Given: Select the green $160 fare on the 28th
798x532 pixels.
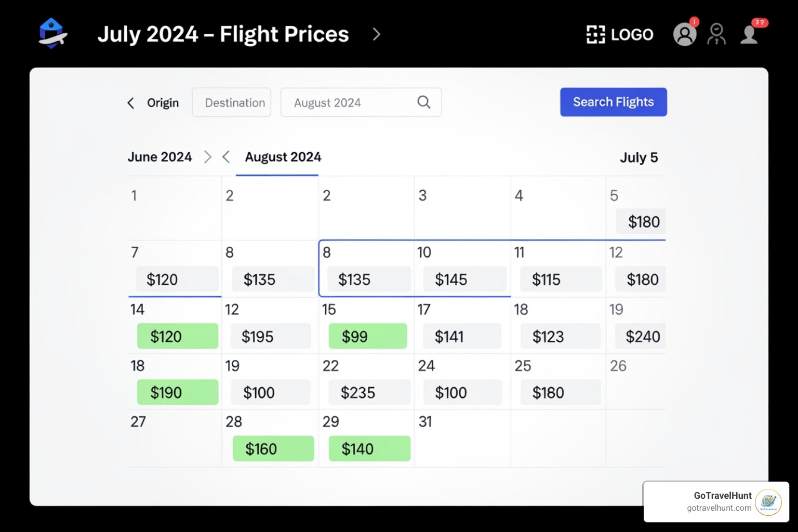Looking at the screenshot, I should click(x=273, y=448).
